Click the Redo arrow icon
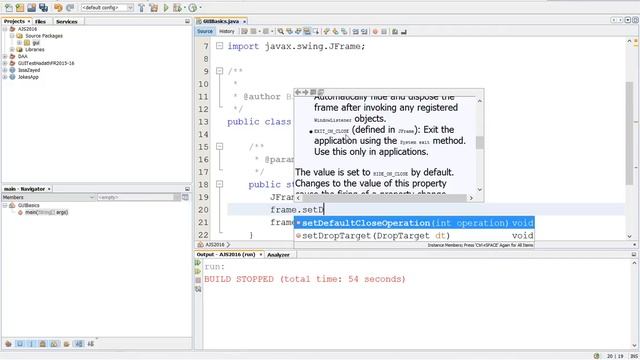Image resolution: width=640 pixels, height=360 pixels. point(70,7)
